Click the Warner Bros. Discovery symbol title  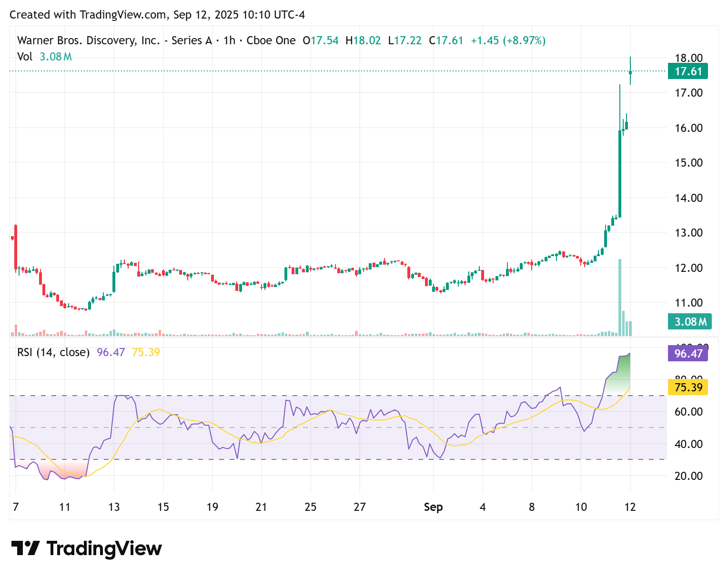pos(114,40)
